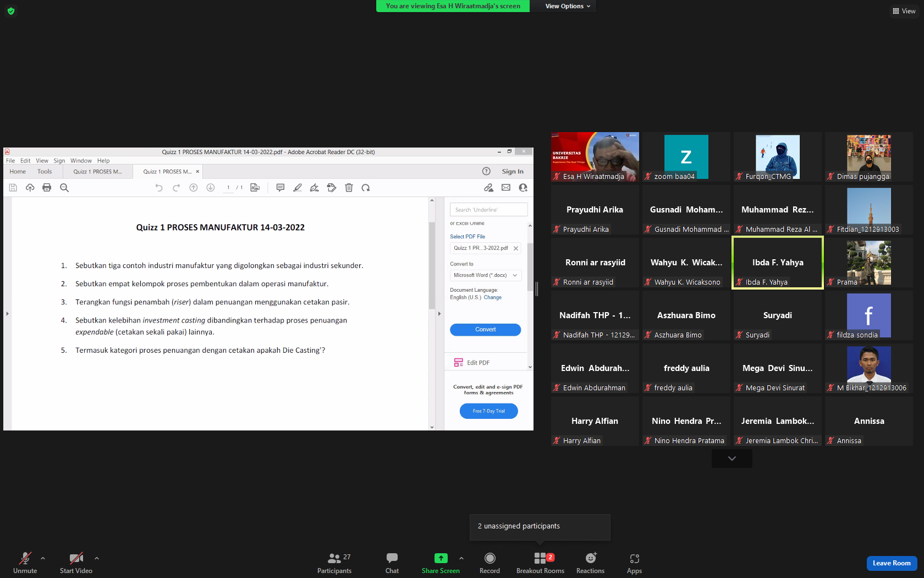Add a comment with the sticky note icon
Screen dimensions: 924x578
click(280, 188)
